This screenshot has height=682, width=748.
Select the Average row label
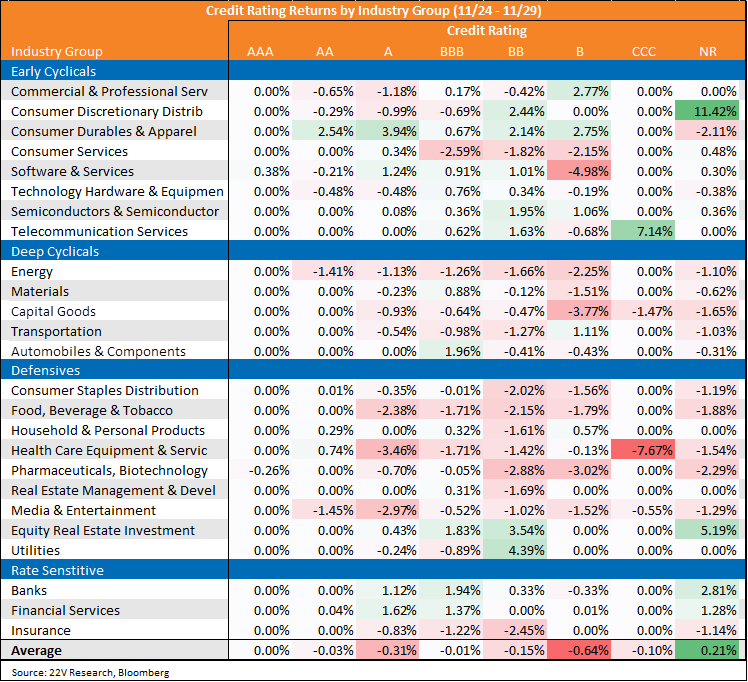coord(36,651)
